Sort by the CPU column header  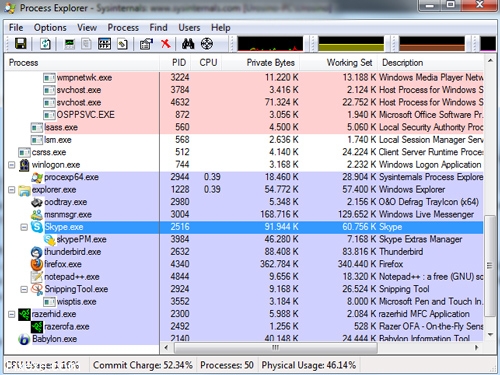tap(207, 63)
